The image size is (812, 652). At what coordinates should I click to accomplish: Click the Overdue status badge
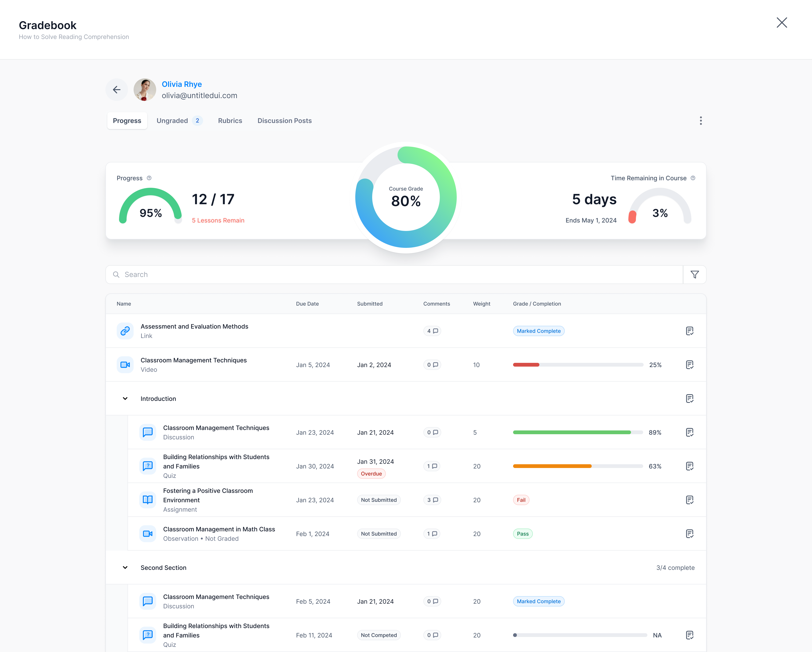(371, 474)
